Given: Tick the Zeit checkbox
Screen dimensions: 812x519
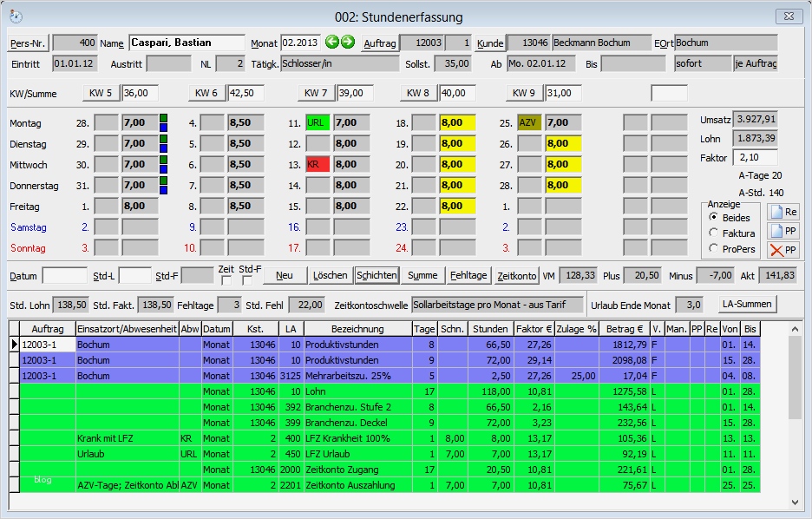Looking at the screenshot, I should pyautogui.click(x=226, y=281).
